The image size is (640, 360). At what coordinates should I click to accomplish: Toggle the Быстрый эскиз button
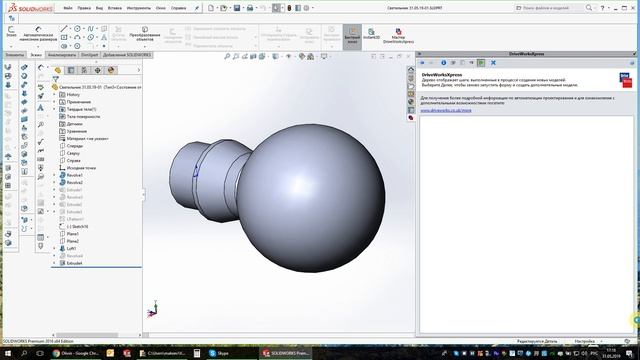352,36
